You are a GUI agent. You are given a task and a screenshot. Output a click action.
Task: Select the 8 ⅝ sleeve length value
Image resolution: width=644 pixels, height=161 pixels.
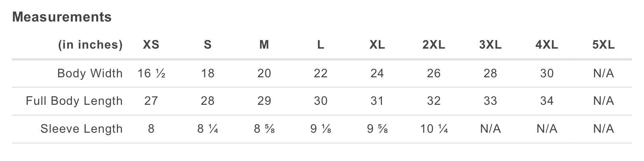264,129
